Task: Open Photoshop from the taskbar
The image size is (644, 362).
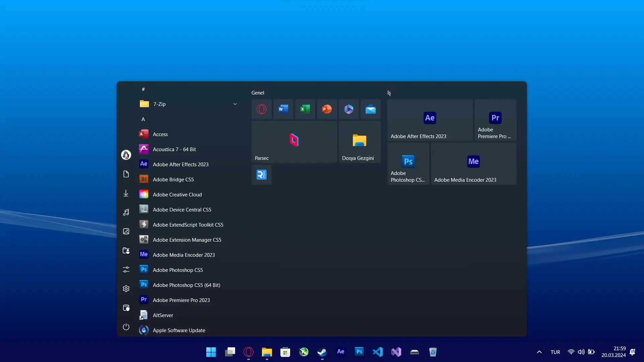Action: tap(359, 352)
